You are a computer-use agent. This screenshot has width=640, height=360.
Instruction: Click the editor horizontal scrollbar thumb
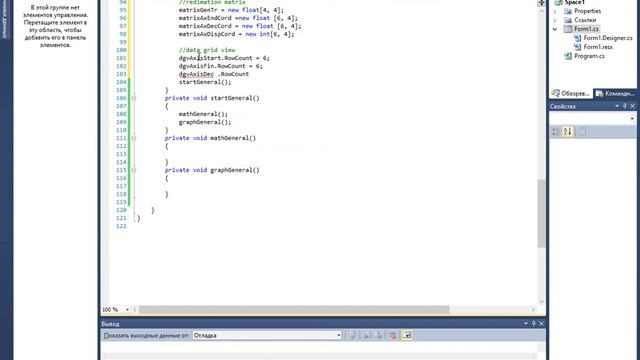pyautogui.click(x=294, y=310)
